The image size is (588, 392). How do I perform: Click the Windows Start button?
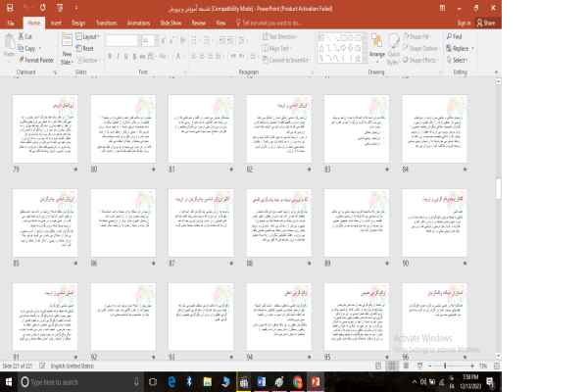[x=9, y=381]
